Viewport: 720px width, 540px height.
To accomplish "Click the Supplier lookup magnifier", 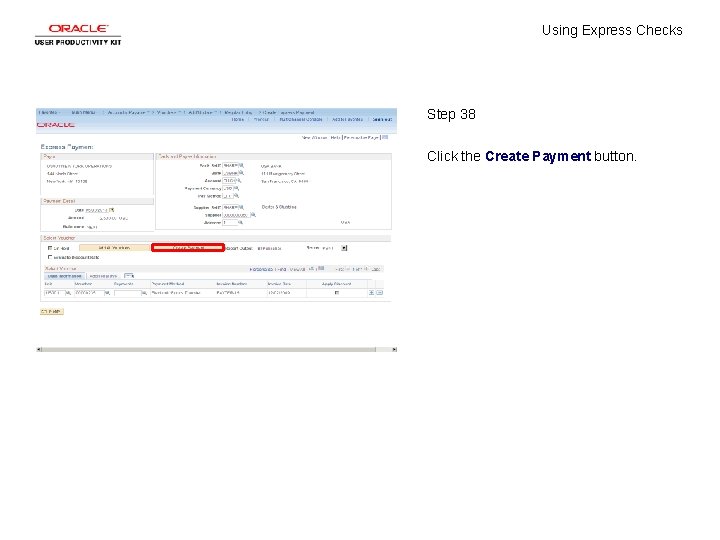I will click(x=253, y=215).
